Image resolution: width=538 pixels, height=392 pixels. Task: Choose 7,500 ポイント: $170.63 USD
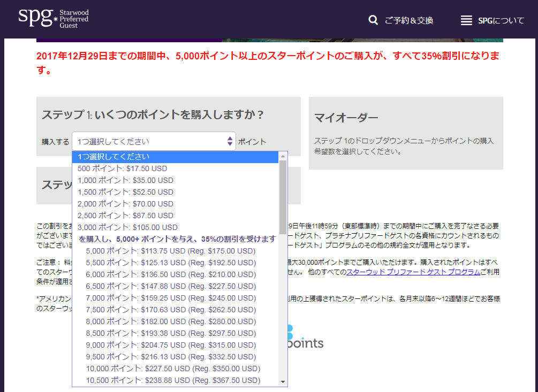tap(175, 310)
